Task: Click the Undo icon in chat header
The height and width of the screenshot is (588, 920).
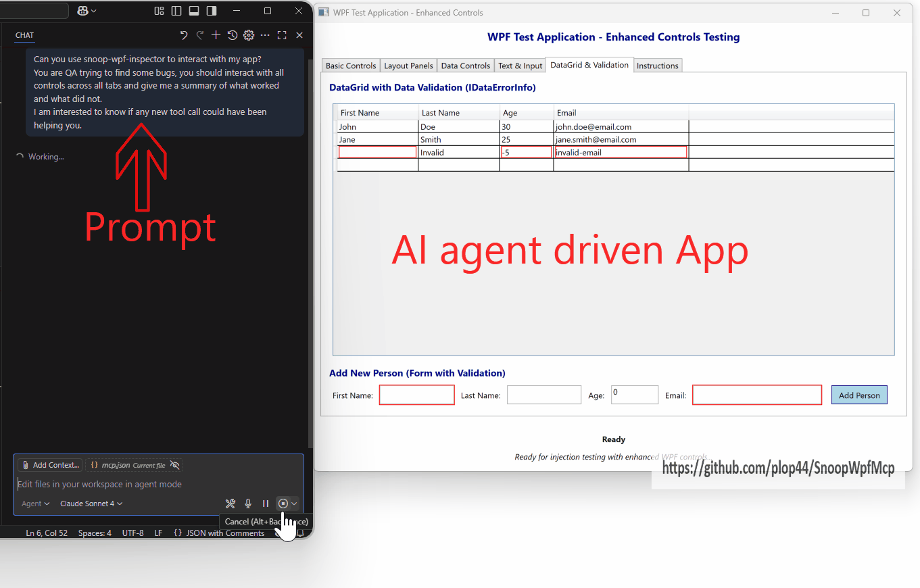Action: click(183, 35)
